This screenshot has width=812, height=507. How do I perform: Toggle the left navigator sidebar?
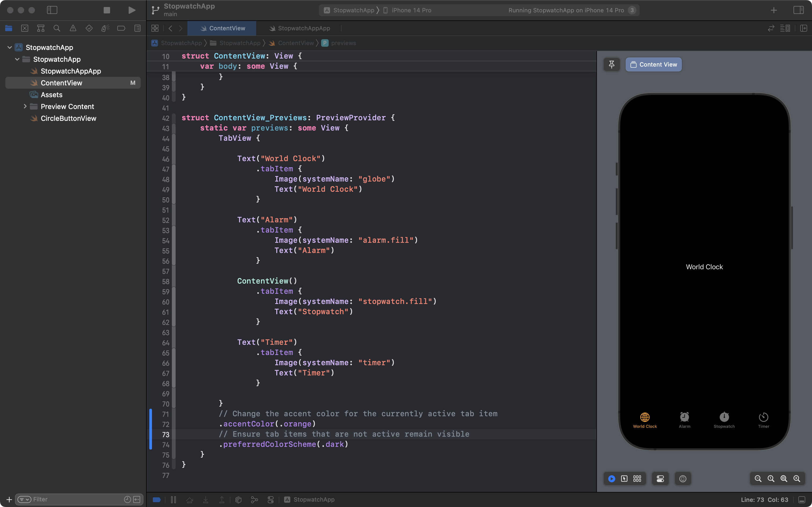pyautogui.click(x=52, y=10)
